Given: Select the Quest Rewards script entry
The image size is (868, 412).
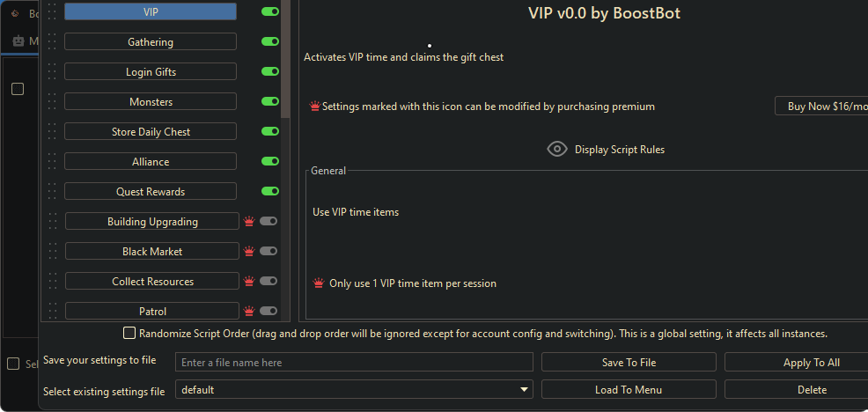Looking at the screenshot, I should pos(151,191).
